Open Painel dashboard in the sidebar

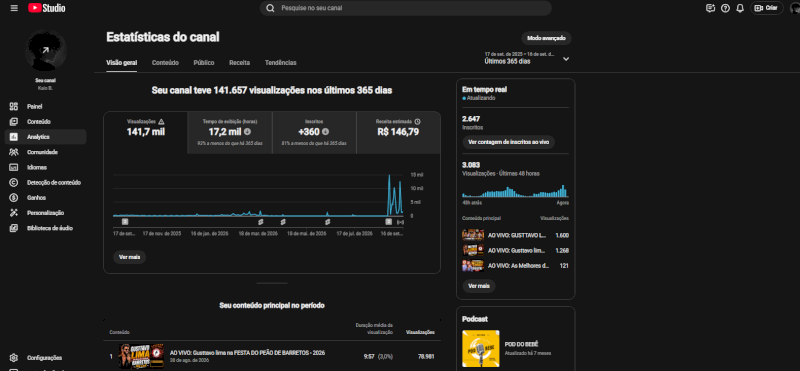pos(45,107)
